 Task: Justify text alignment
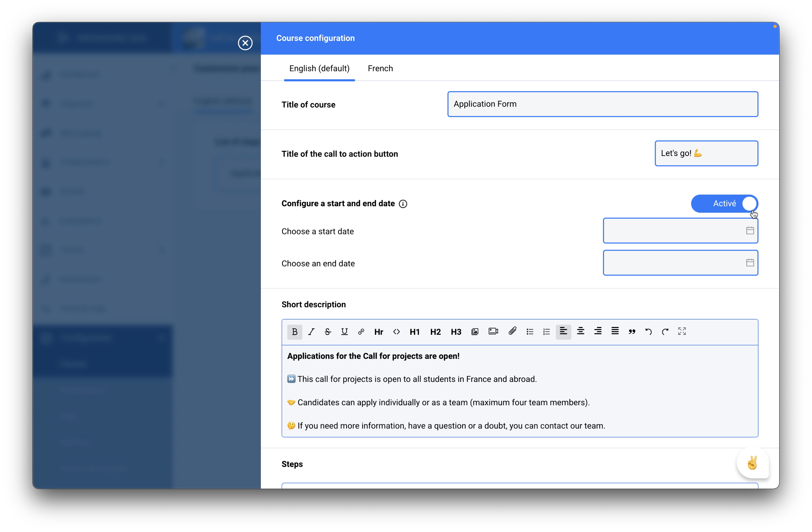tap(615, 331)
